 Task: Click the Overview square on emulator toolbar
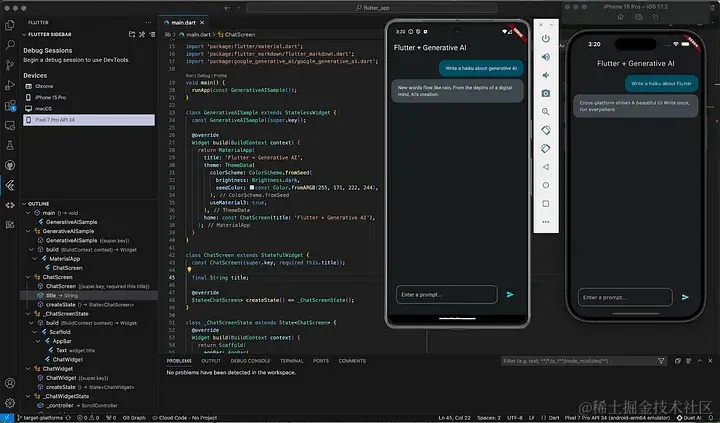coord(546,203)
